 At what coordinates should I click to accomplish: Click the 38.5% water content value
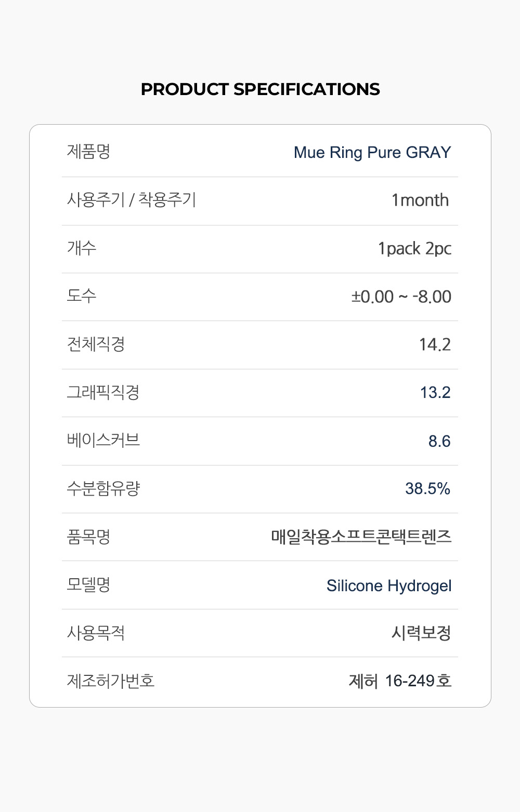pos(427,488)
